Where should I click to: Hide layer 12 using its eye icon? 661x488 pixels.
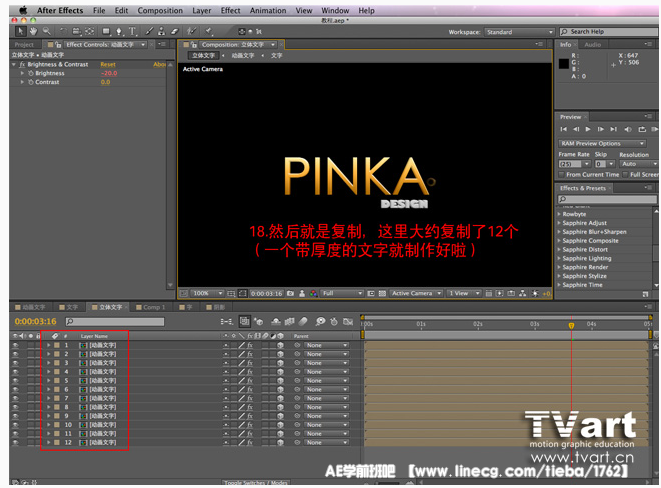coord(16,442)
